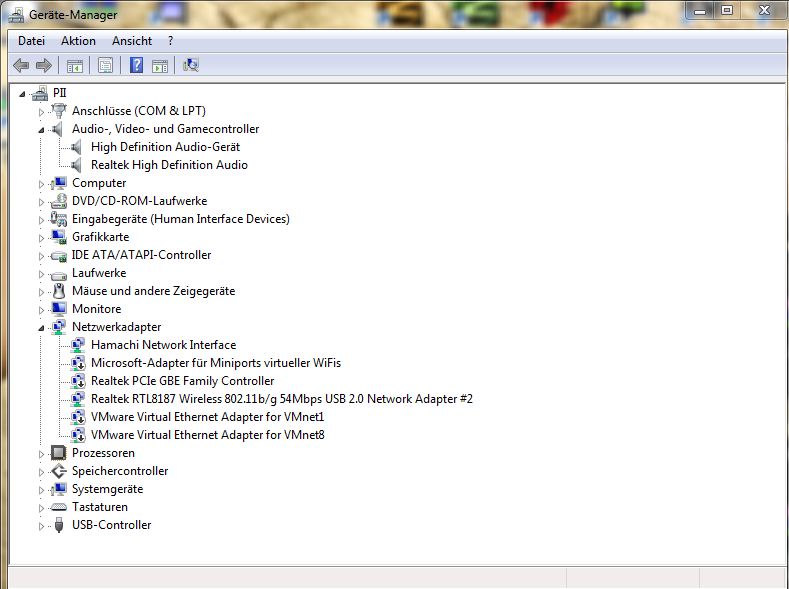This screenshot has height=589, width=789.
Task: Collapse Audio-, Video- und Gamecontroller node
Action: [41, 130]
